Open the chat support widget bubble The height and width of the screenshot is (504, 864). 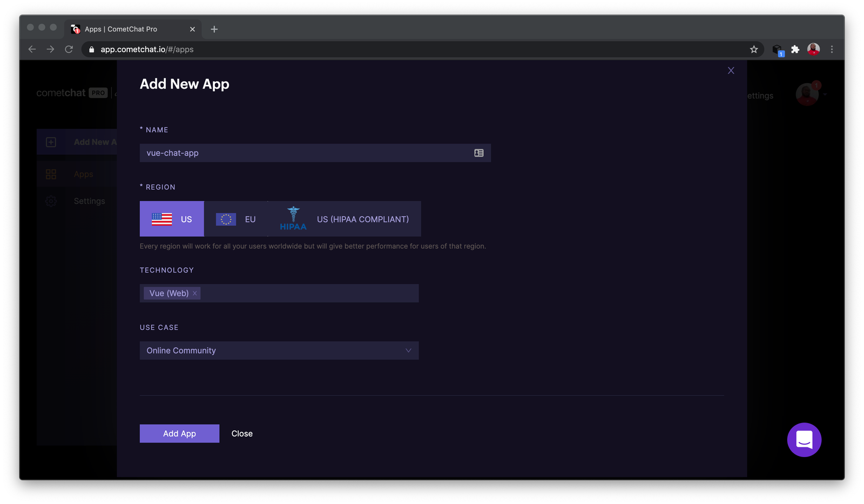[804, 440]
